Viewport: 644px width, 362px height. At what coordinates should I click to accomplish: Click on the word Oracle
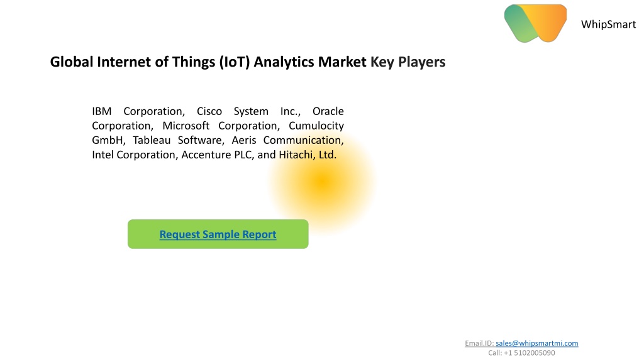(x=328, y=111)
